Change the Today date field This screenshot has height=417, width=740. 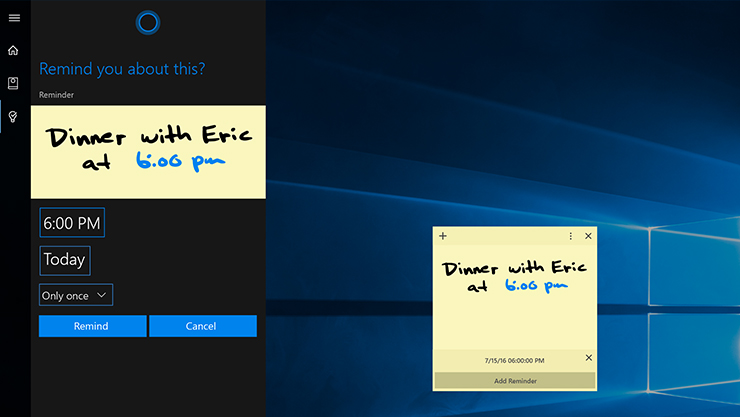(x=65, y=260)
